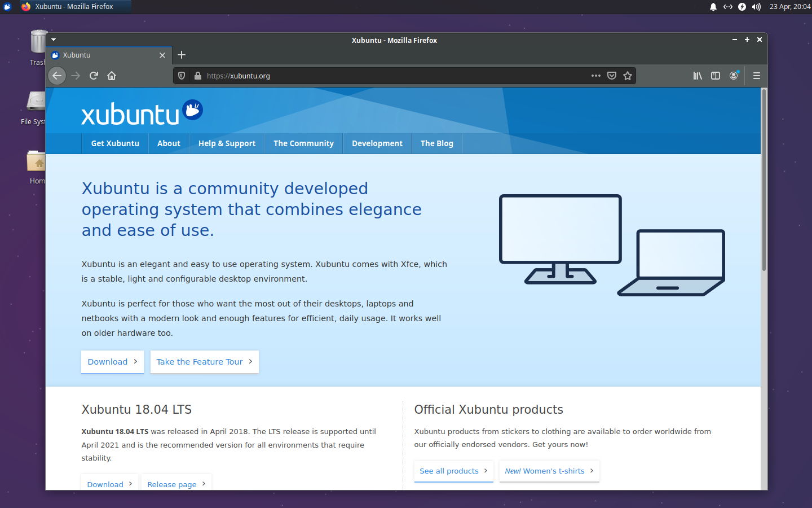812x508 pixels.
Task: Open the tab list dropdown arrow
Action: tap(54, 40)
